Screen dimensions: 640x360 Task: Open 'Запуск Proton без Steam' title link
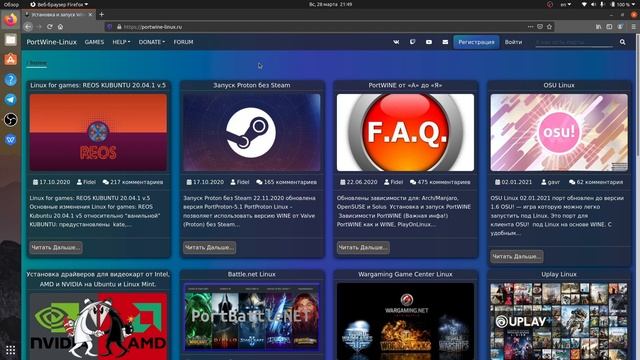coord(251,85)
